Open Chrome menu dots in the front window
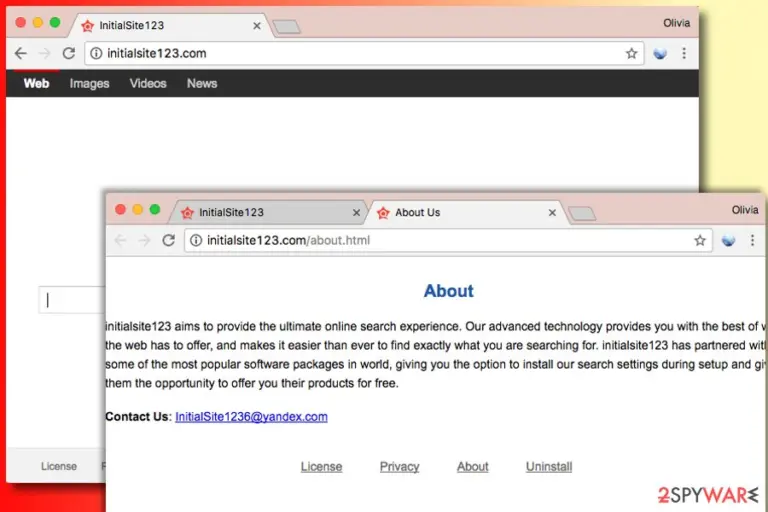This screenshot has height=512, width=768. [752, 240]
